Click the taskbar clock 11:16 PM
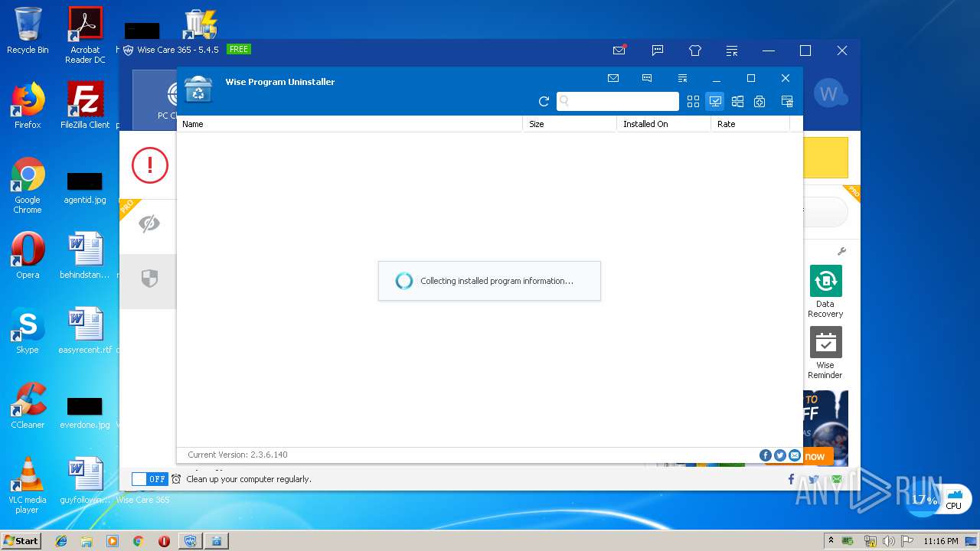This screenshot has height=551, width=980. [940, 541]
